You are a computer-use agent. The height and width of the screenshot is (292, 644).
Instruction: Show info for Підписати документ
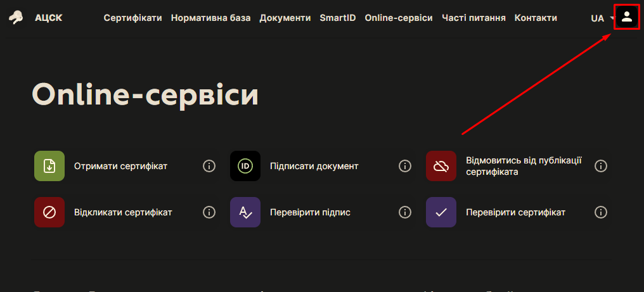pyautogui.click(x=405, y=166)
